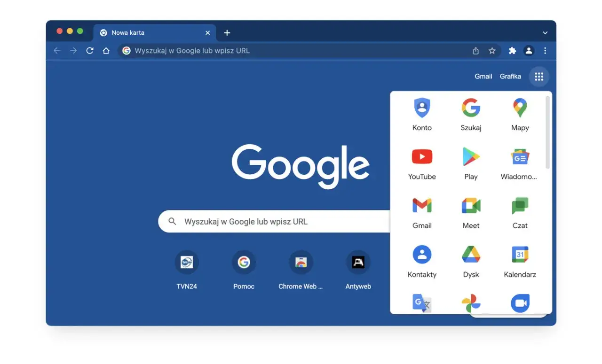Image resolution: width=602 pixels, height=364 pixels.
Task: Bookmark this tab with the star
Action: [x=492, y=51]
